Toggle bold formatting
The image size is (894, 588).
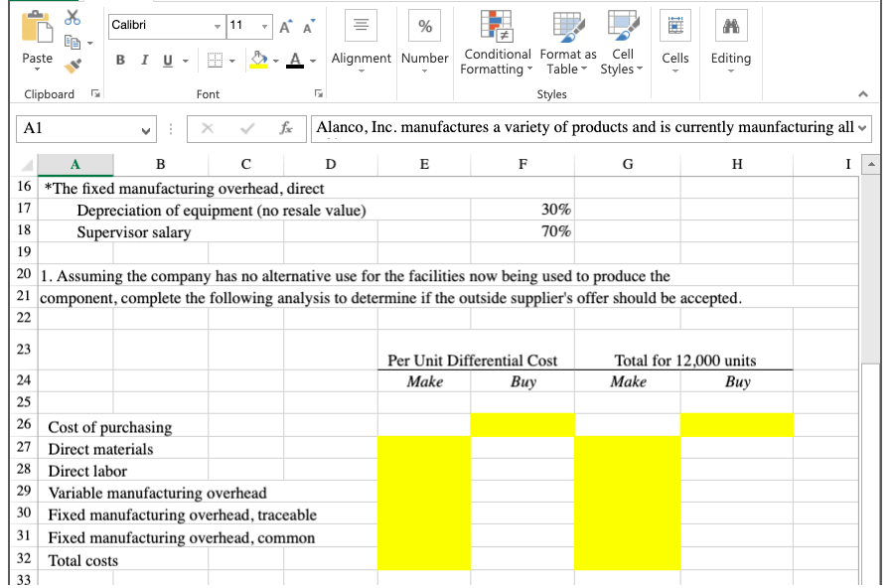[x=120, y=60]
